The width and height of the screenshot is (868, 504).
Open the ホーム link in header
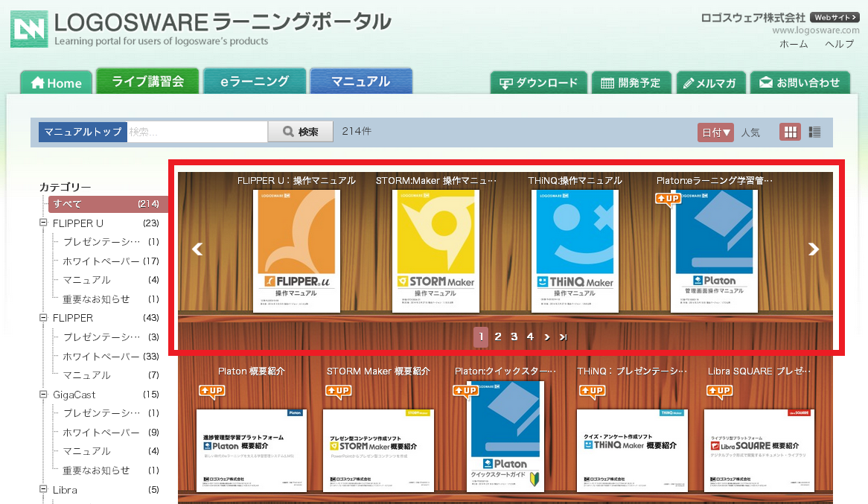pos(794,44)
